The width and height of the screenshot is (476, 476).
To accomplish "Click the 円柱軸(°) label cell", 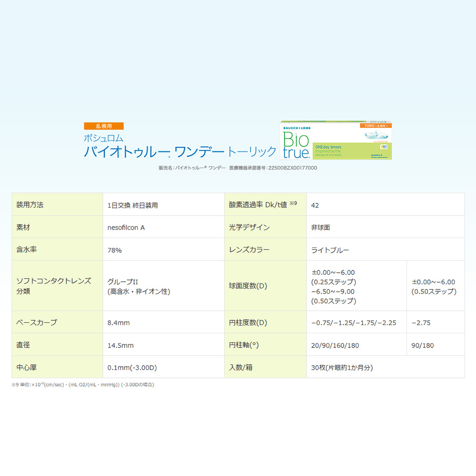I will tap(265, 345).
